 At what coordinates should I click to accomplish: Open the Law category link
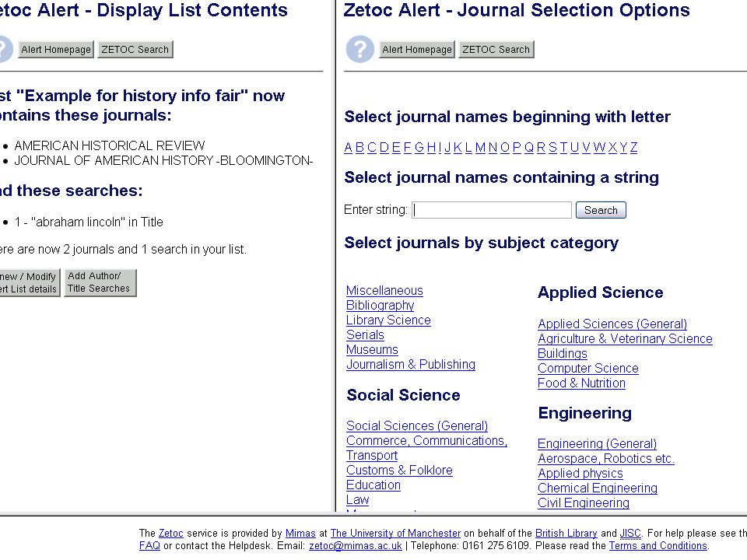tap(358, 499)
